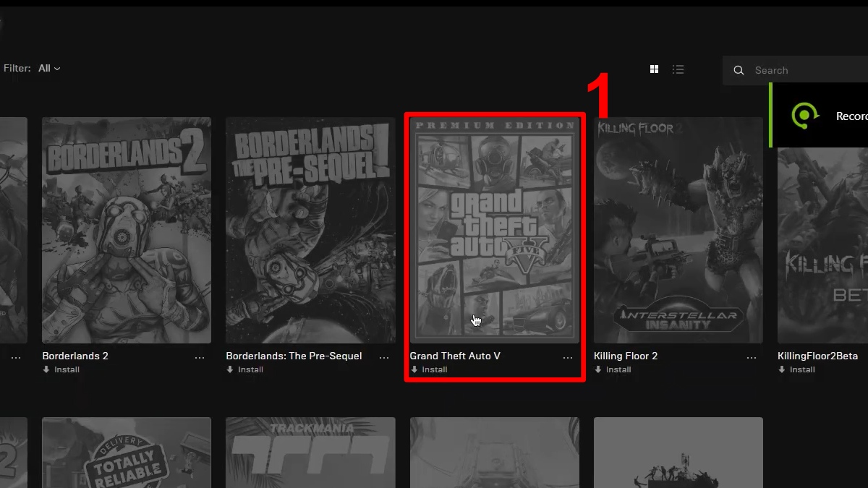
Task: Open options menu for Borderlands: The Pre-Sequel
Action: pyautogui.click(x=383, y=357)
